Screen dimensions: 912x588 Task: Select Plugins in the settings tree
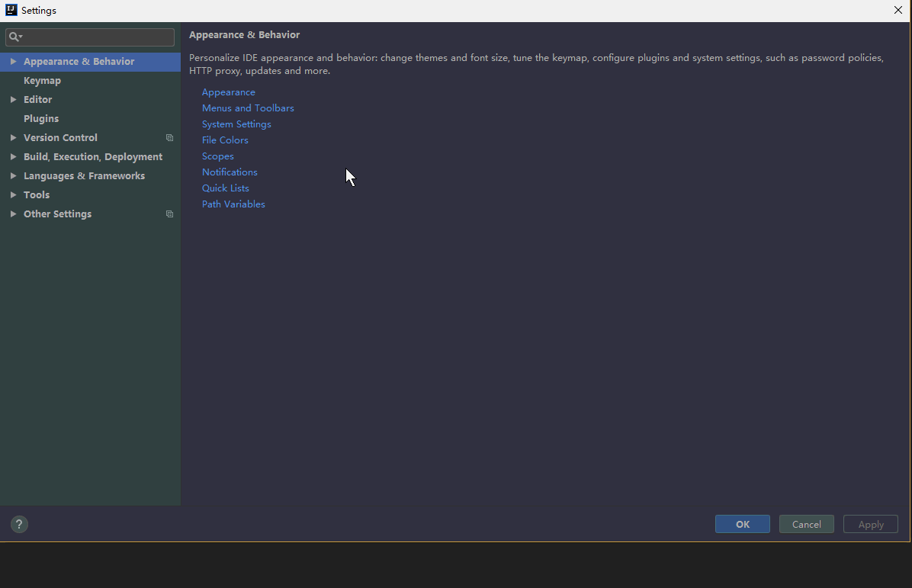point(41,119)
